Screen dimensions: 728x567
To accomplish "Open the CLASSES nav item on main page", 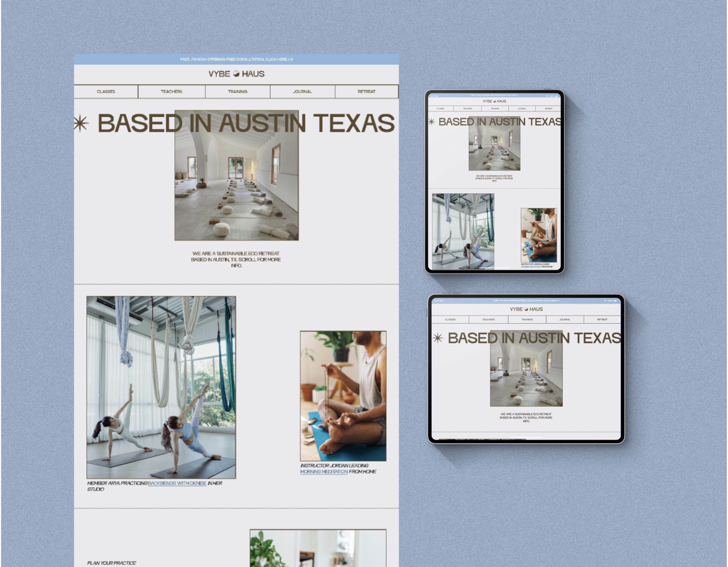I will (x=106, y=92).
